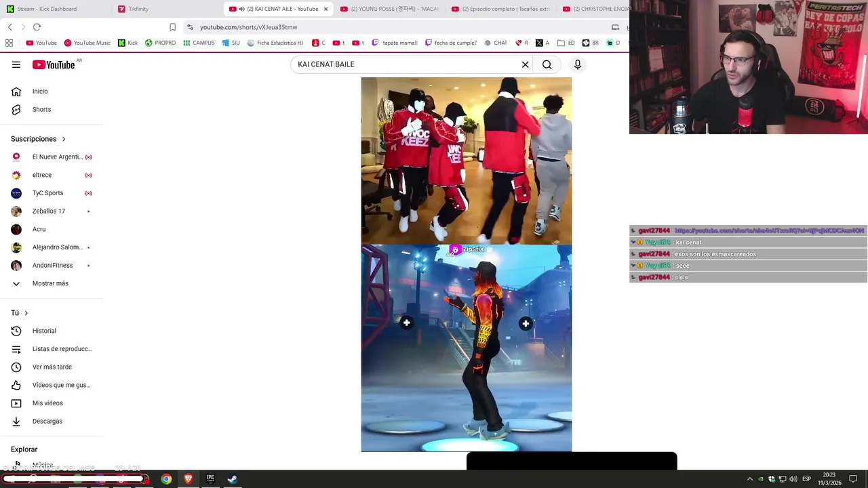Switch to the CHRISTOPHE ENOJA tab
Image resolution: width=868 pixels, height=488 pixels.
(x=595, y=9)
